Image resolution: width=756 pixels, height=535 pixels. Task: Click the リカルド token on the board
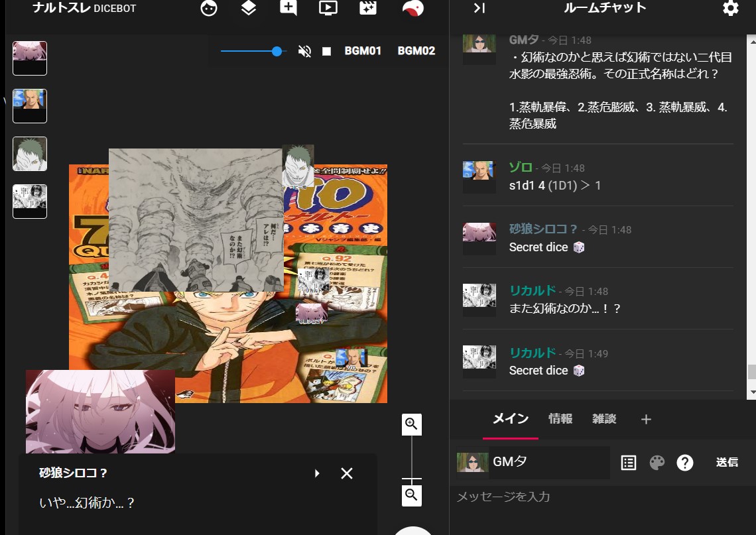pyautogui.click(x=314, y=281)
